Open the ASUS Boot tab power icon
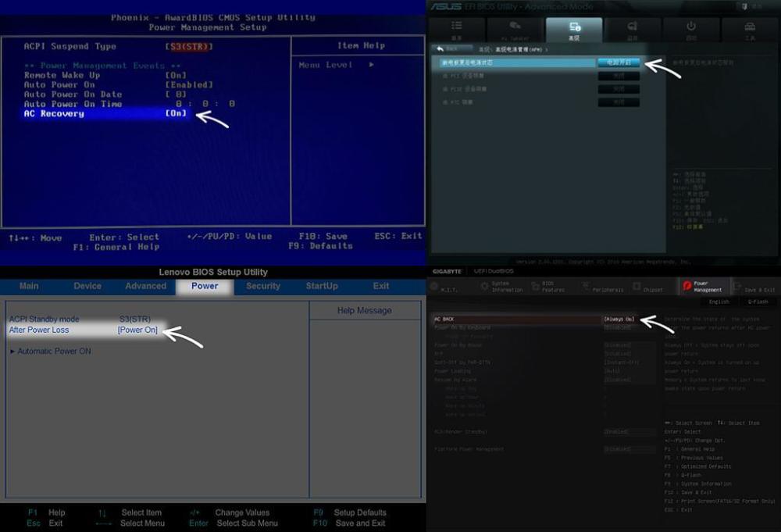Image resolution: width=781 pixels, height=532 pixels. tap(691, 26)
